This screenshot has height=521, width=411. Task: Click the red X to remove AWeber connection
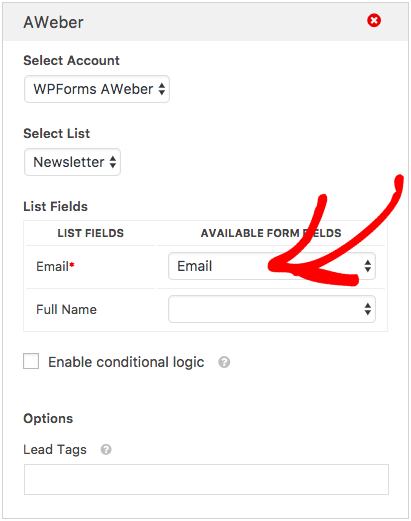pyautogui.click(x=374, y=21)
